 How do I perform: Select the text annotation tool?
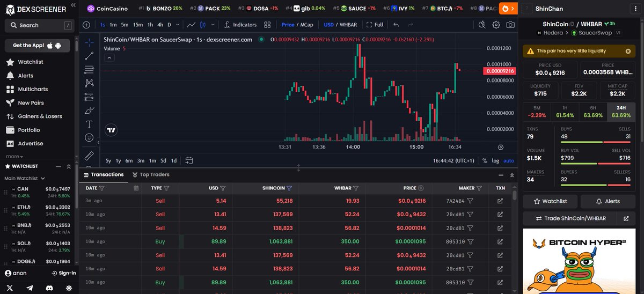[89, 124]
